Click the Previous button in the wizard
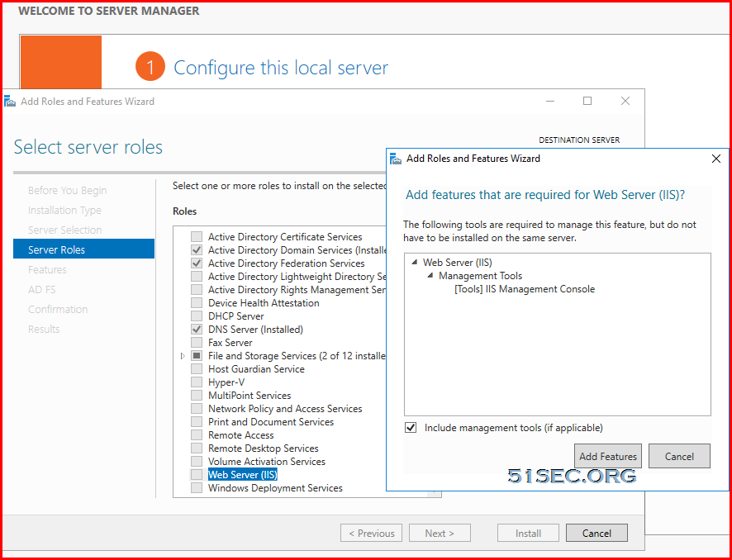Screen dimensions: 732x560 371,533
